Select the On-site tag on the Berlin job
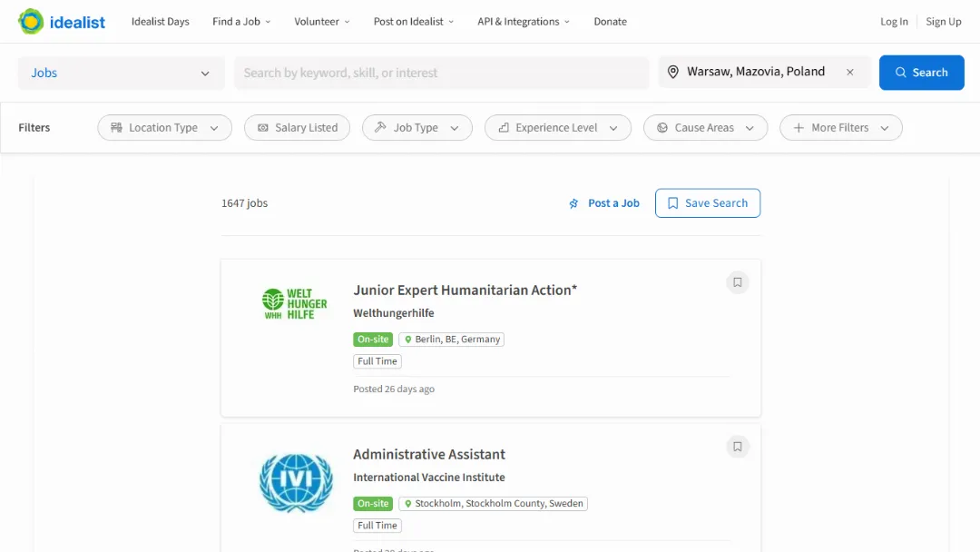This screenshot has height=552, width=980. click(x=373, y=339)
